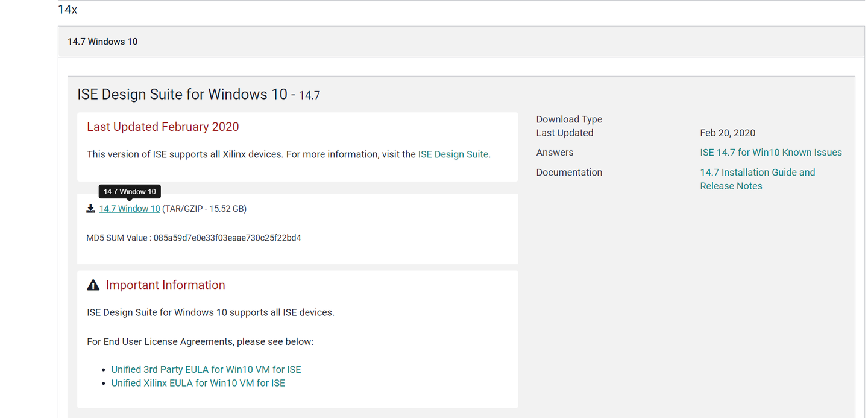
Task: Click the warning triangle icon
Action: (x=93, y=285)
